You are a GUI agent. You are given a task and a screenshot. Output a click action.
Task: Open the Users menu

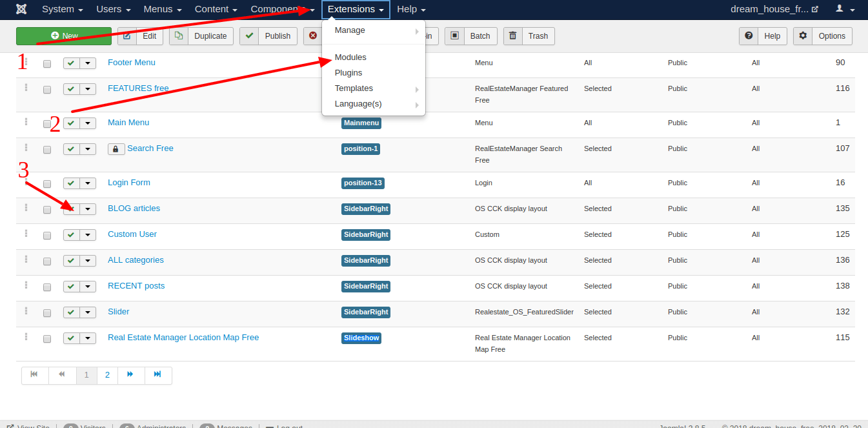(114, 9)
